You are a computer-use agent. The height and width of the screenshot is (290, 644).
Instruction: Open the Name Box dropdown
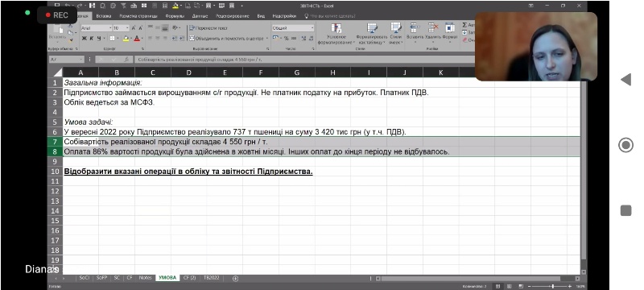(x=80, y=60)
